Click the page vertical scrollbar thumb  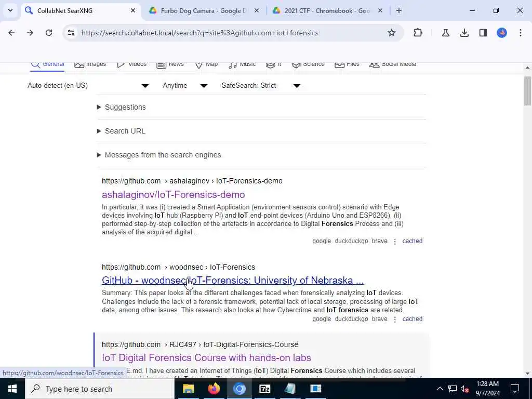click(x=527, y=91)
